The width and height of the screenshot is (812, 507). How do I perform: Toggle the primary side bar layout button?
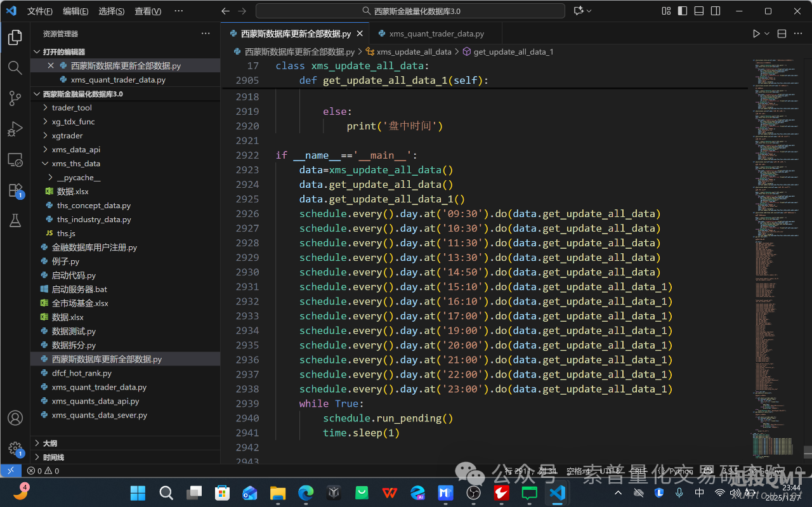pyautogui.click(x=683, y=11)
